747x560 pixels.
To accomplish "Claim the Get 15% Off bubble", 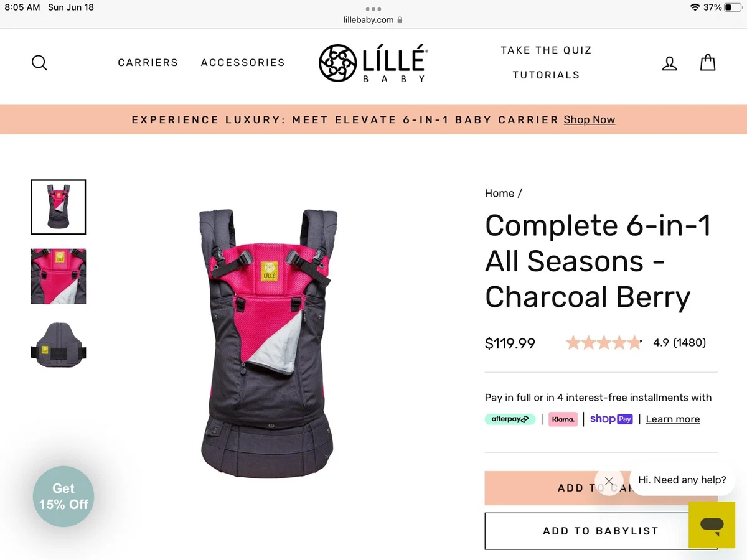I will point(63,497).
